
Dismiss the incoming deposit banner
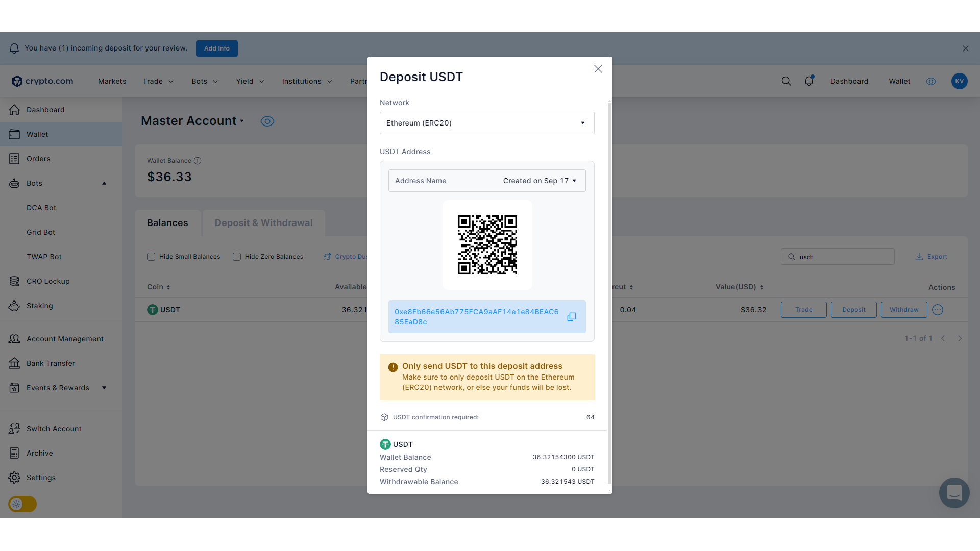click(x=966, y=48)
